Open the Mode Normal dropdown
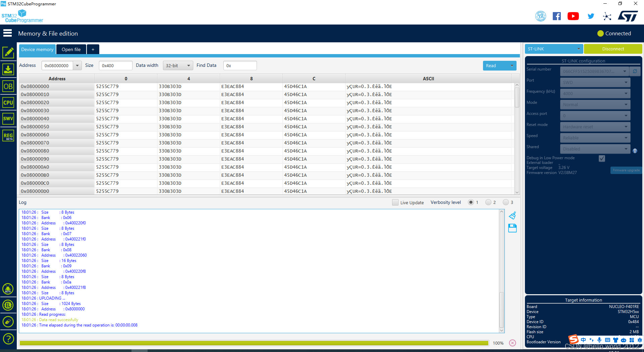The image size is (644, 352). click(x=595, y=104)
